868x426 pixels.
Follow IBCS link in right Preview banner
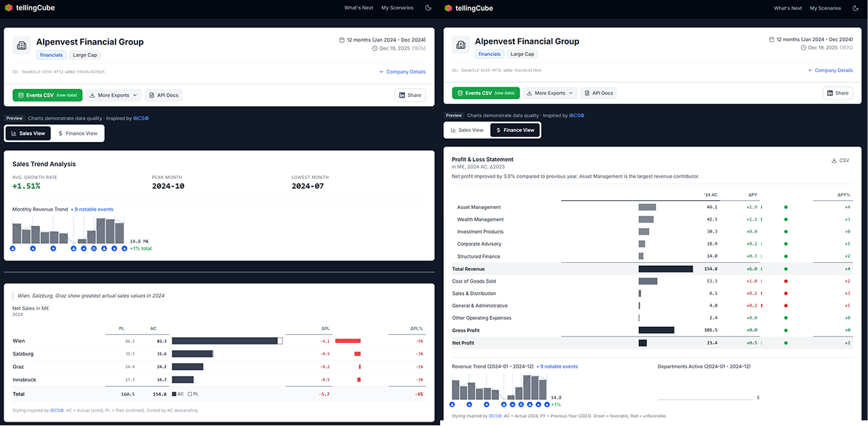point(576,115)
